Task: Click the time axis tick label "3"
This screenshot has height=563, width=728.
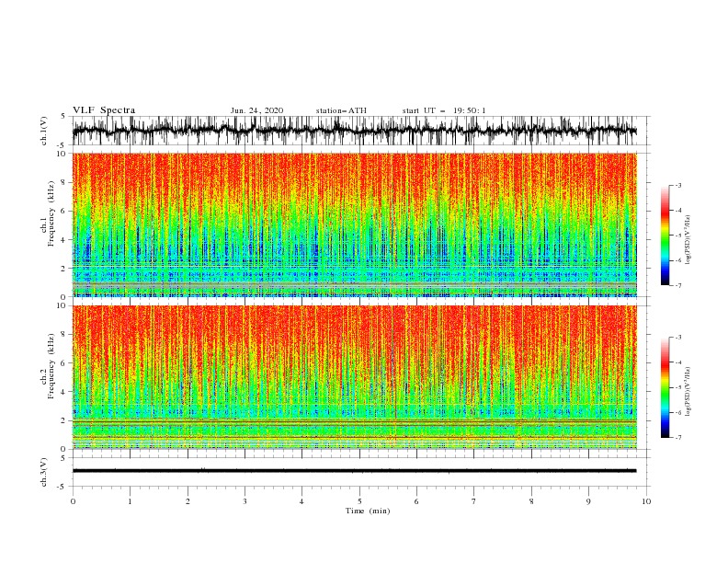Action: click(x=245, y=501)
